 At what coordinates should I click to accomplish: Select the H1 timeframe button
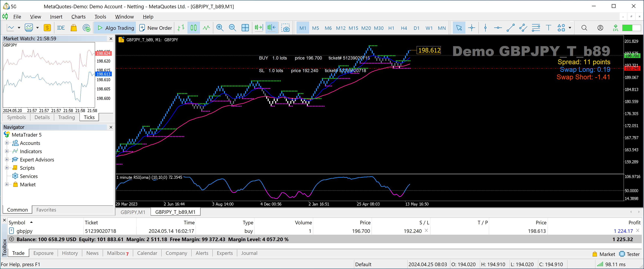coord(391,28)
